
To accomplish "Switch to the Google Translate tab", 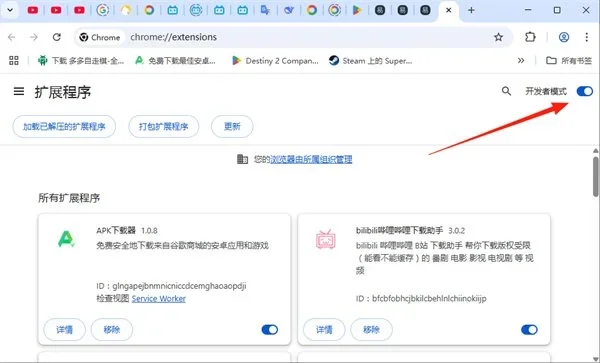I will tap(265, 10).
